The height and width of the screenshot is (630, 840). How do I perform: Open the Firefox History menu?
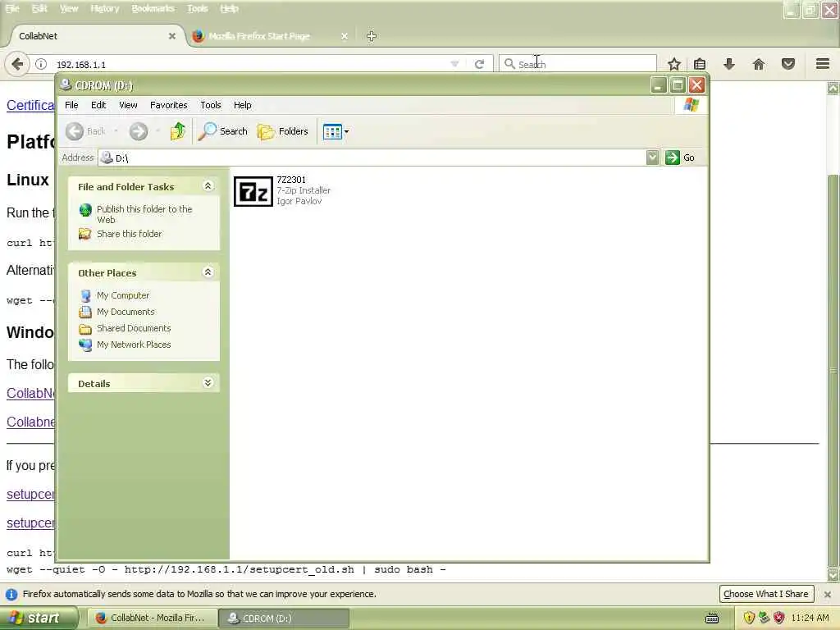pyautogui.click(x=105, y=8)
